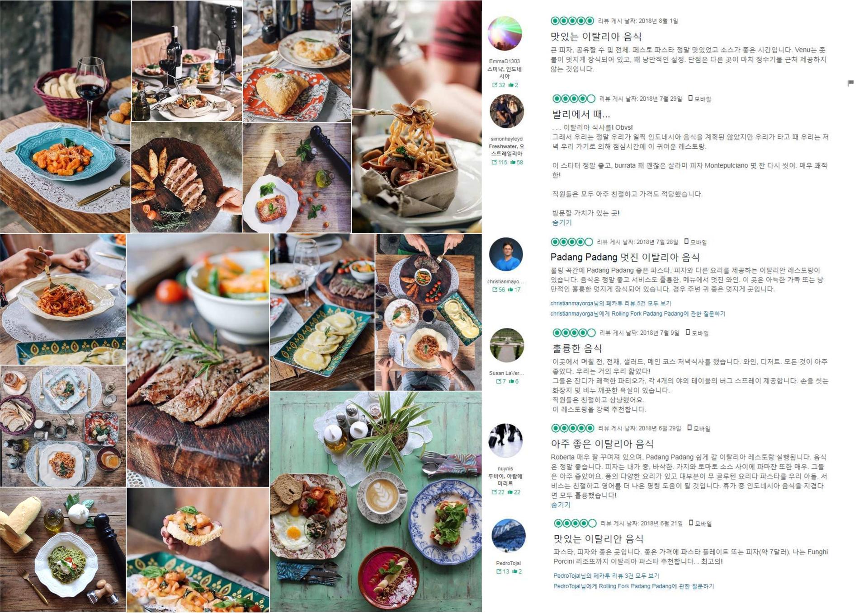Collapse the nuynis review with 숨기기
868x613 pixels.
click(x=561, y=505)
